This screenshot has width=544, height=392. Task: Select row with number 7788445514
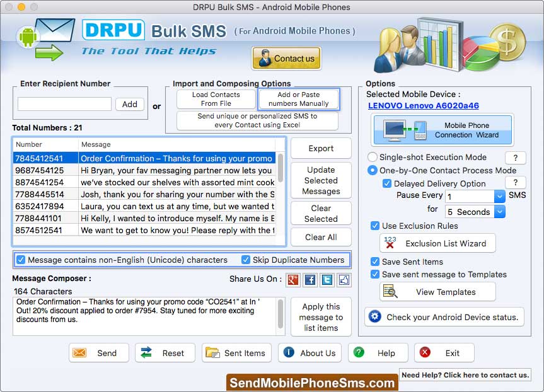point(144,194)
